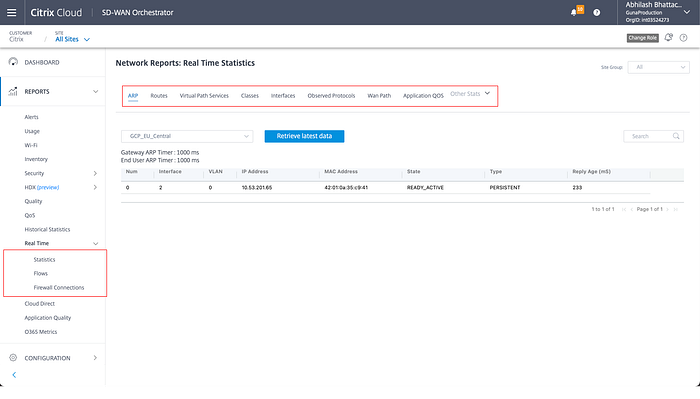The height and width of the screenshot is (399, 700).
Task: Switch to the Observed Protocols tab
Action: [331, 96]
